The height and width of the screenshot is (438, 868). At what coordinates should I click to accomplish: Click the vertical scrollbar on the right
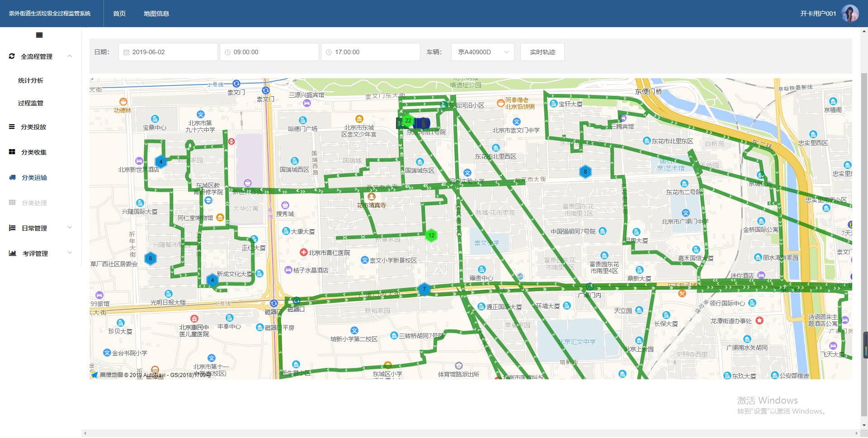pyautogui.click(x=864, y=226)
